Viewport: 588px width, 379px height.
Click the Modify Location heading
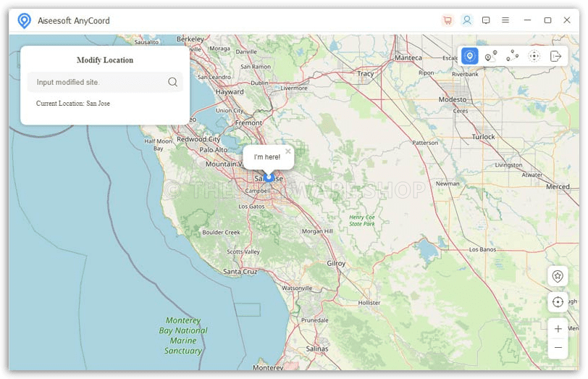pos(105,60)
